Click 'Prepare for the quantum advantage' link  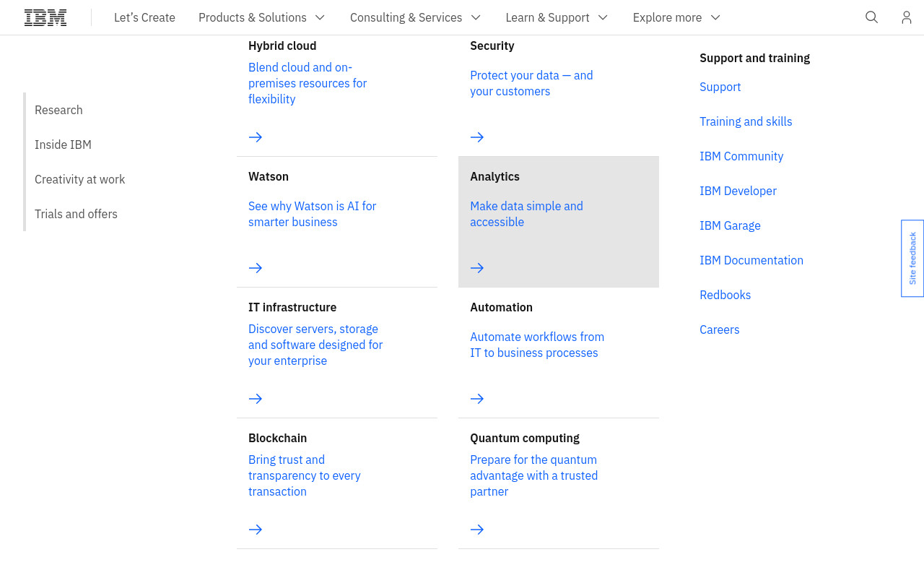[x=534, y=475]
